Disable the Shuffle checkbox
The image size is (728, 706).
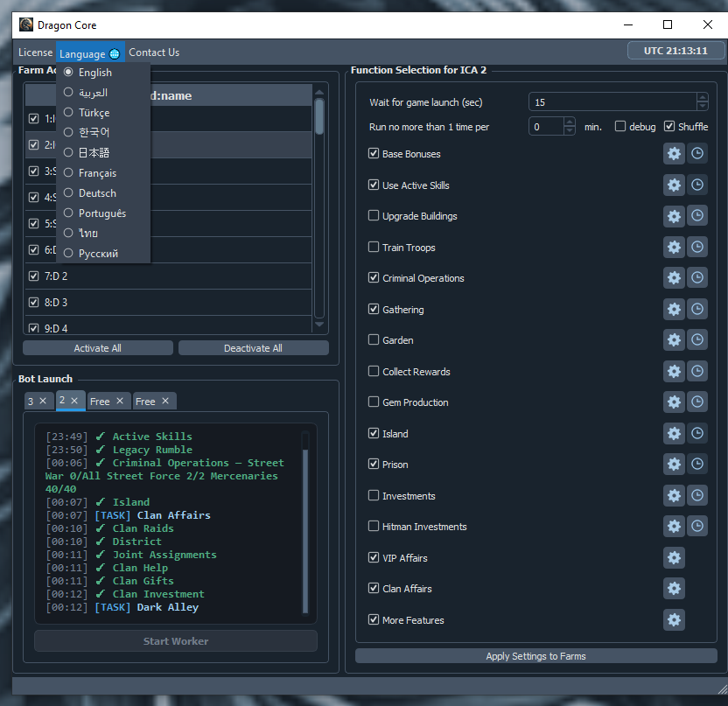669,126
